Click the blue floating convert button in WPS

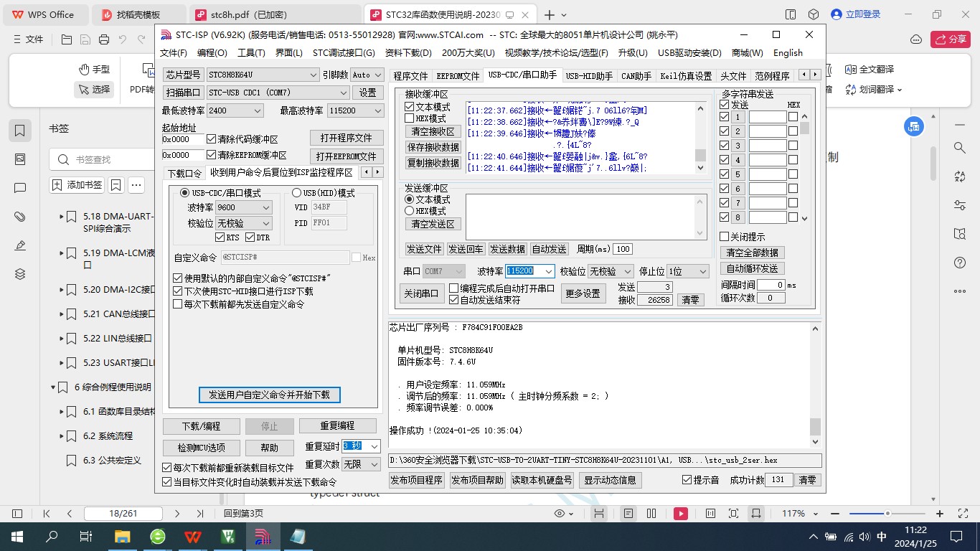914,126
